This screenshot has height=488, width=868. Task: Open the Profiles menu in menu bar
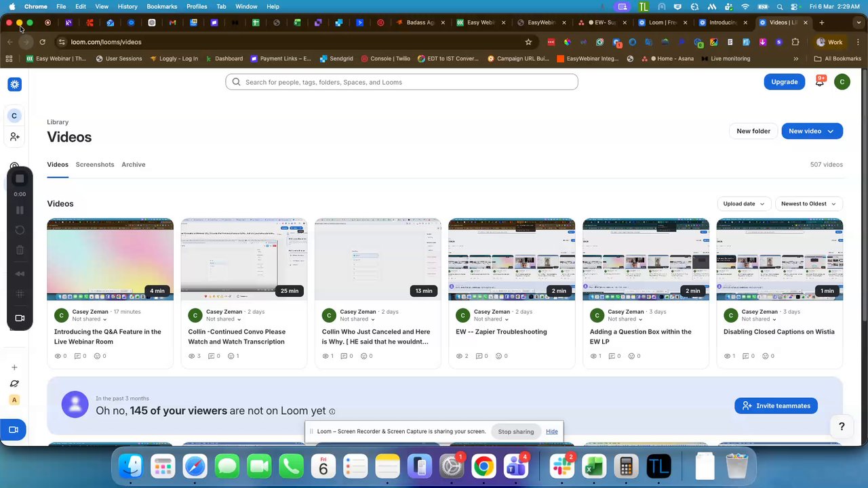197,6
